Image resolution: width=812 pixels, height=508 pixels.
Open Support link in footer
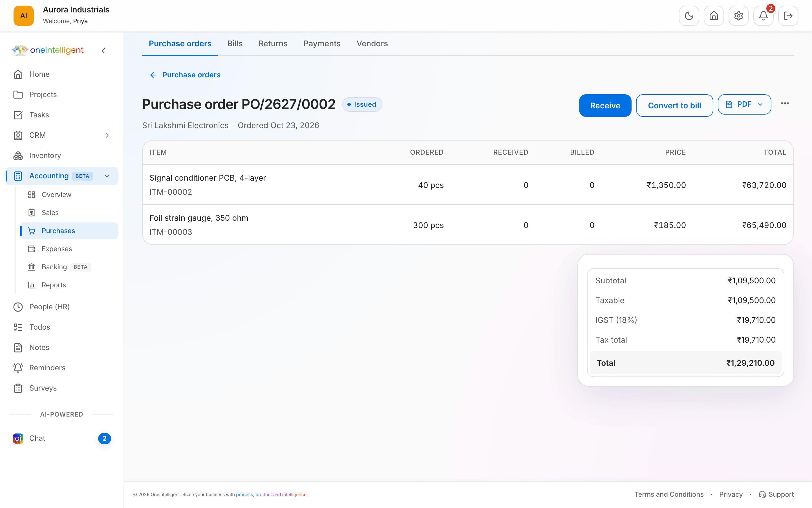coord(776,494)
